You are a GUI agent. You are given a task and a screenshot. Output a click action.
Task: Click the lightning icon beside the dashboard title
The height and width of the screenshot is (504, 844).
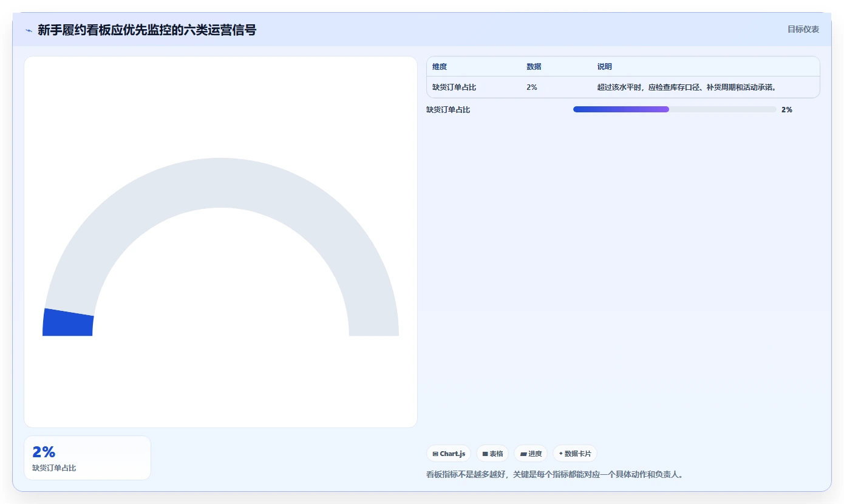29,30
